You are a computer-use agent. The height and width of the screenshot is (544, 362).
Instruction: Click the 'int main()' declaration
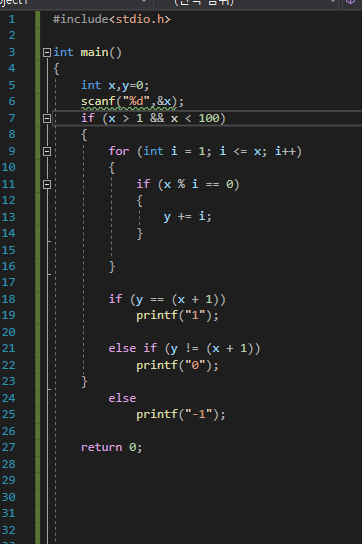pyautogui.click(x=87, y=52)
